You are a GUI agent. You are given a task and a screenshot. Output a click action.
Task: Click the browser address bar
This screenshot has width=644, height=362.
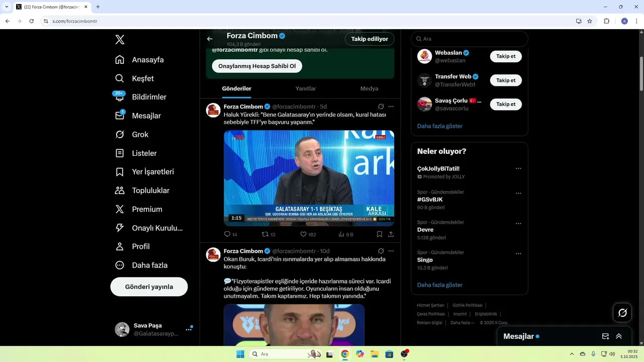307,21
